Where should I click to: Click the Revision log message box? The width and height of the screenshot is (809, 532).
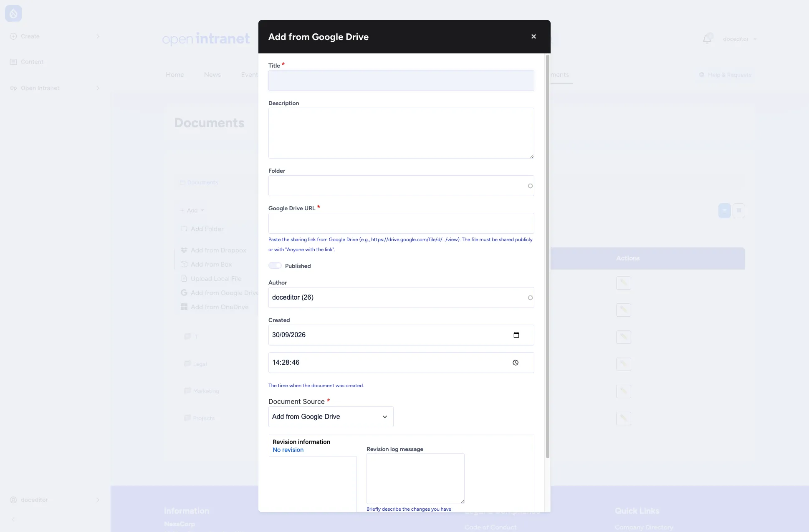click(x=415, y=479)
